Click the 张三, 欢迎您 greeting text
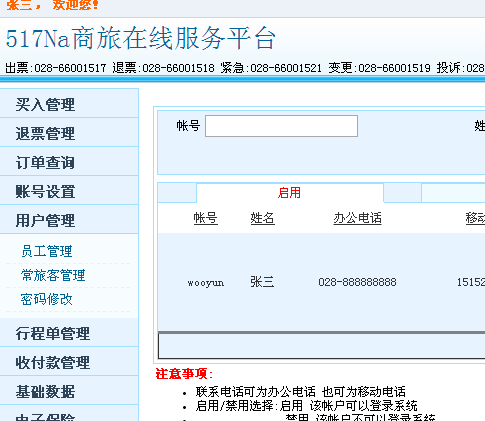Image resolution: width=485 pixels, height=421 pixels. [x=52, y=5]
